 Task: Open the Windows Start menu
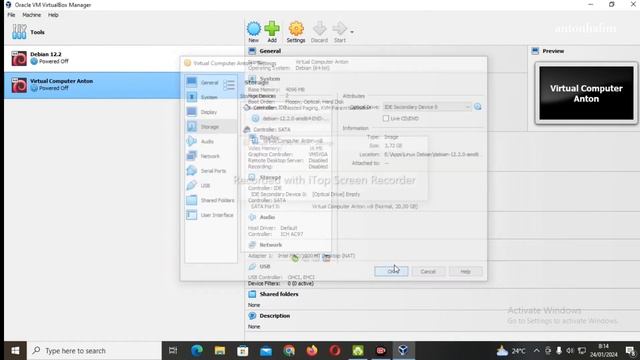pos(16,351)
